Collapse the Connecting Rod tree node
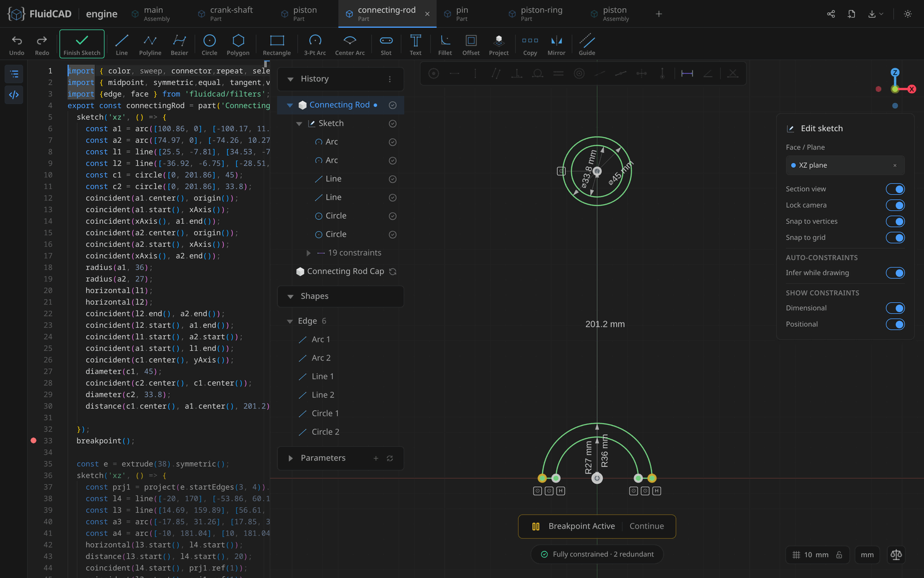 click(x=290, y=105)
